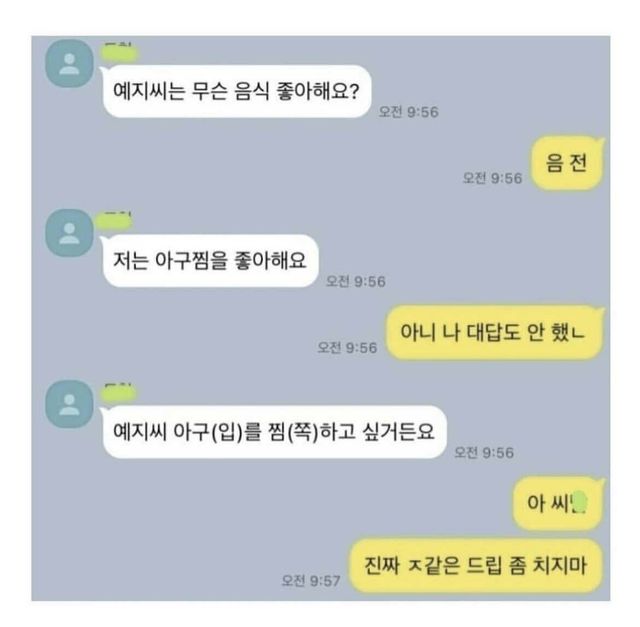Viewport: 640px width, 627px height.
Task: Select the message starting with '예지씨 아구(입)를'
Action: [x=274, y=432]
